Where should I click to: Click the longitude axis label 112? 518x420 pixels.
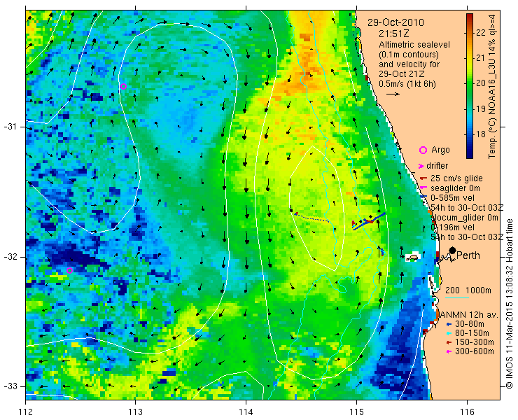pos(26,412)
